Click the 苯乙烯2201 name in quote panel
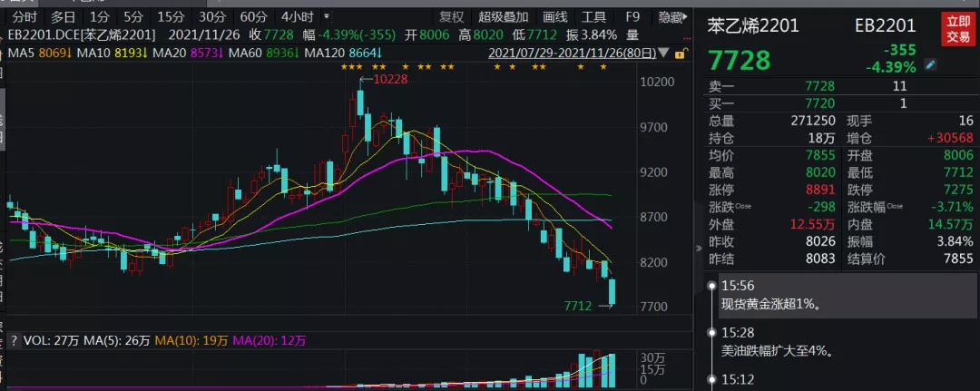This screenshot has width=980, height=391. [x=753, y=25]
